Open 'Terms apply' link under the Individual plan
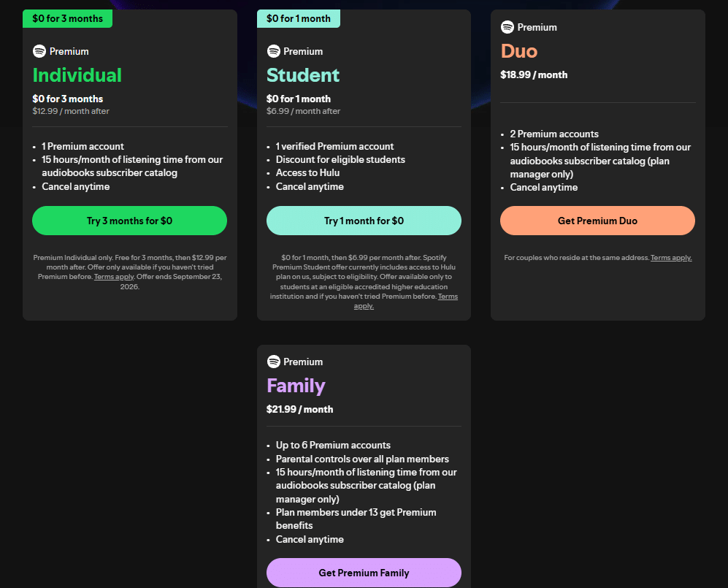728x588 pixels. point(114,277)
